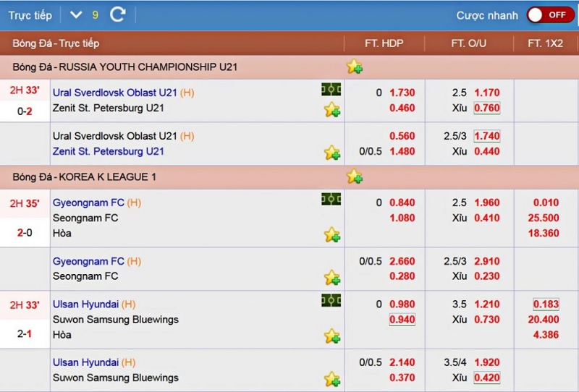Click the refresh icon in the top bar
Image resolution: width=579 pixels, height=392 pixels.
118,14
